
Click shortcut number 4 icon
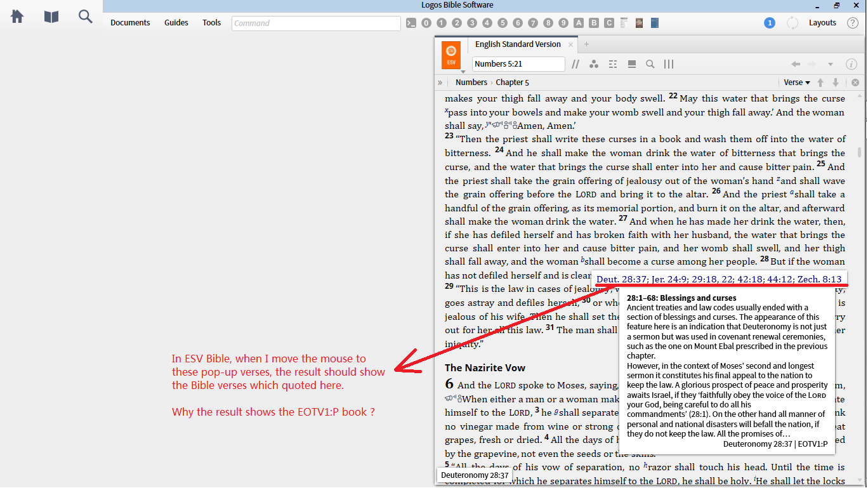[487, 23]
